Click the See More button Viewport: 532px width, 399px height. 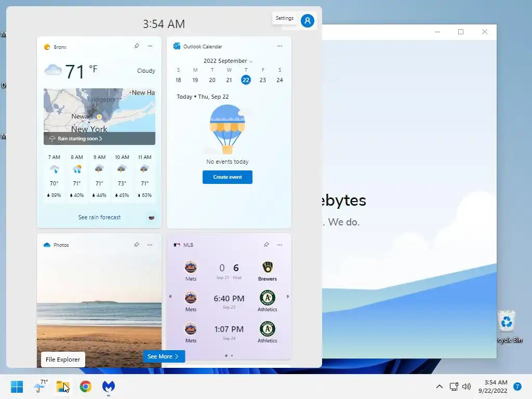pos(164,356)
